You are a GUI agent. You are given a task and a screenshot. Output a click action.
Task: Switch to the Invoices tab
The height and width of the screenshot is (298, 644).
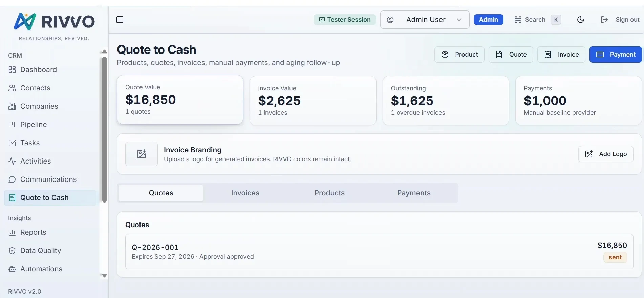coord(245,193)
